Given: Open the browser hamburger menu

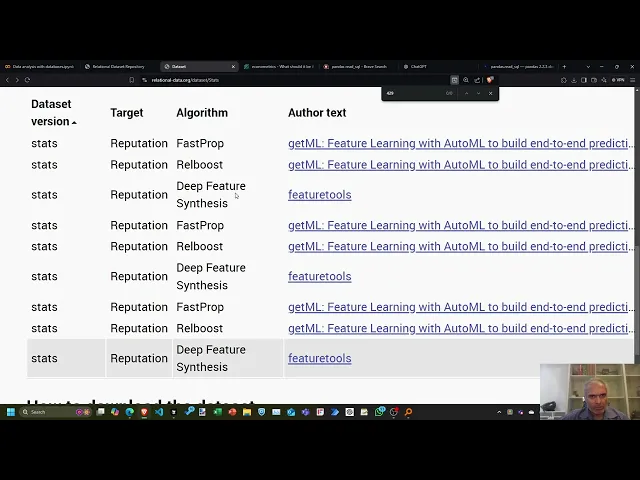Looking at the screenshot, I should [x=633, y=80].
